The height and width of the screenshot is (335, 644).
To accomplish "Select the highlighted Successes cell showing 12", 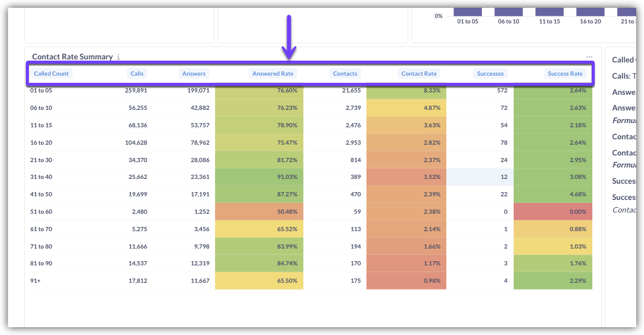I will (x=479, y=177).
